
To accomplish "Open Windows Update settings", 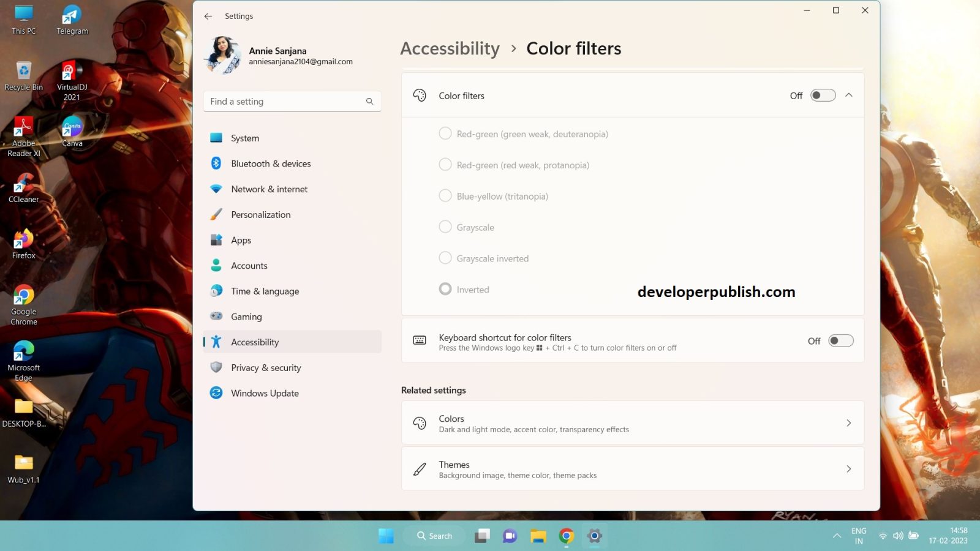I will coord(265,392).
